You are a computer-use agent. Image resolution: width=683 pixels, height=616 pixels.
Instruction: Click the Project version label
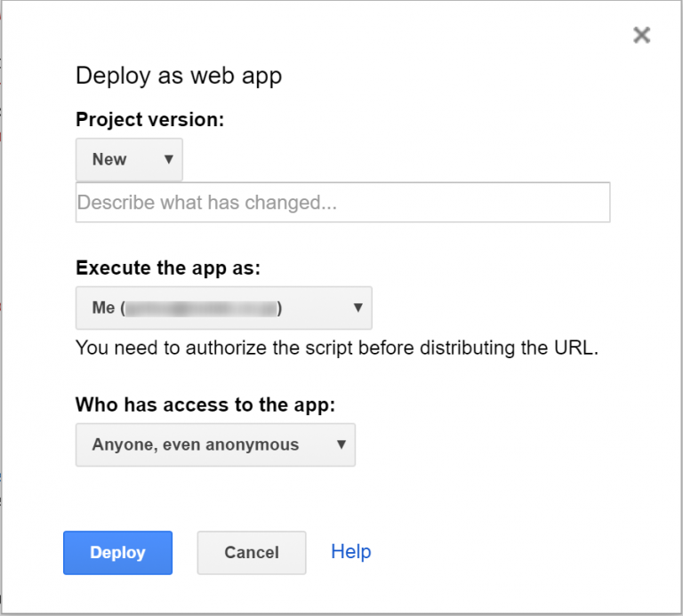coord(149,120)
